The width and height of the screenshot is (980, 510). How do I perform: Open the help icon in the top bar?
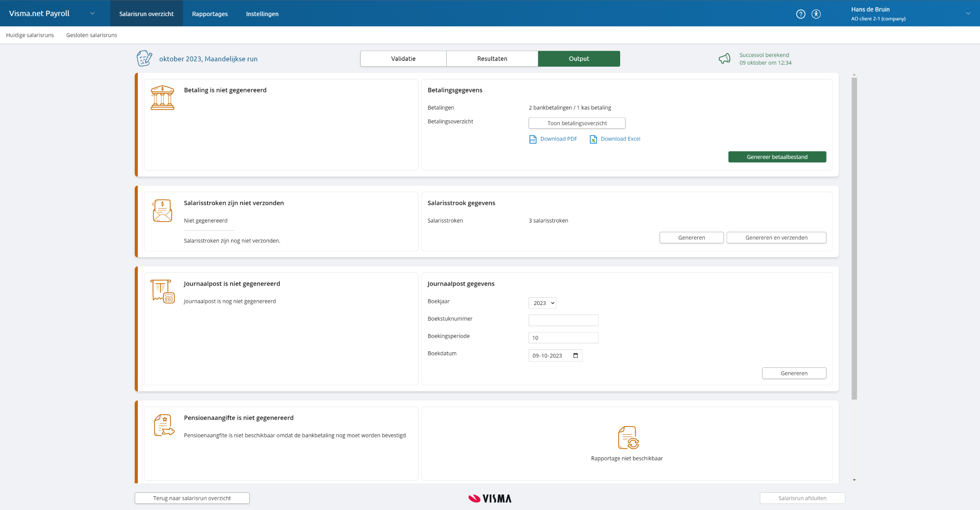tap(801, 14)
